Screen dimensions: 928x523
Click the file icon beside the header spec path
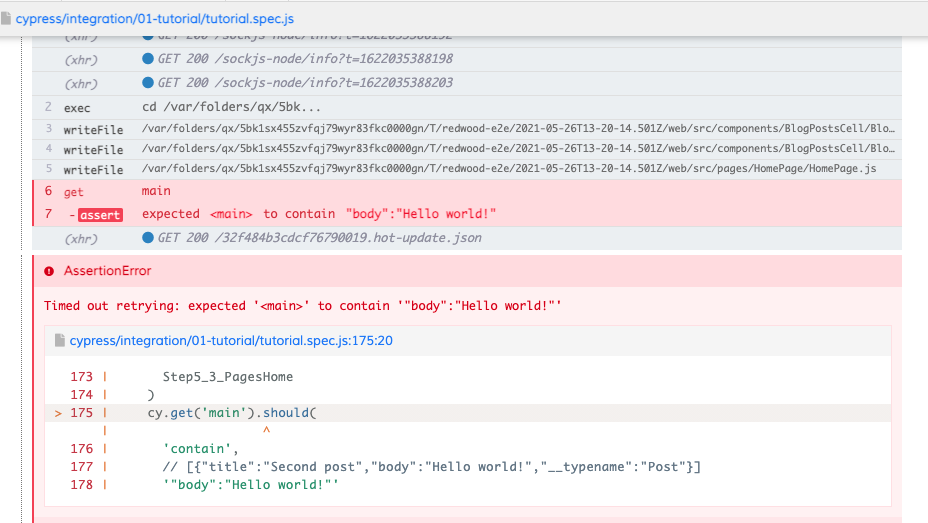(6, 18)
